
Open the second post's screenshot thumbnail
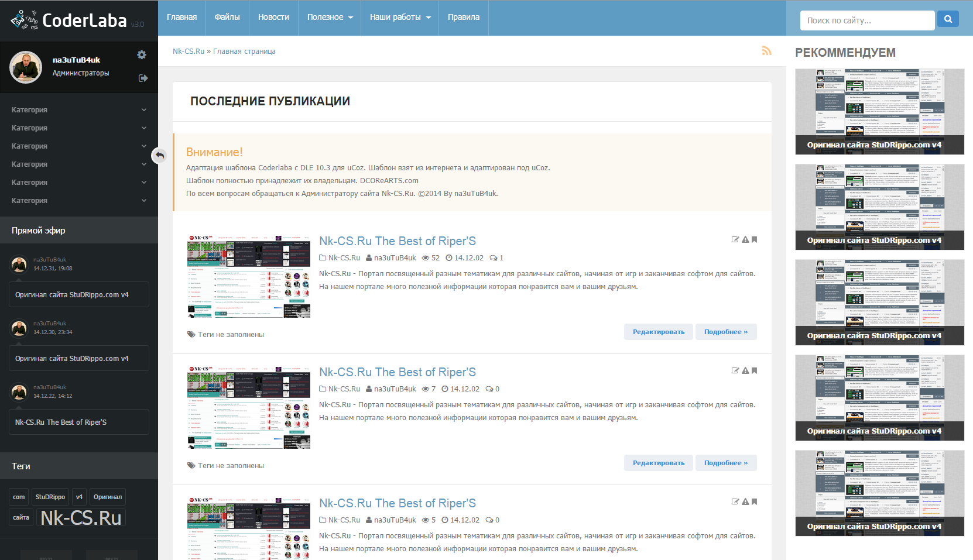249,407
